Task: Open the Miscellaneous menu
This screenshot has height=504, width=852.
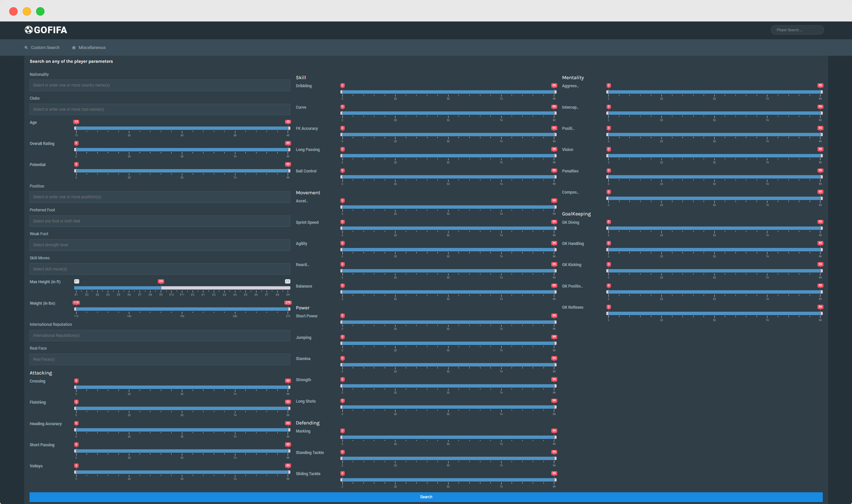Action: coord(92,48)
